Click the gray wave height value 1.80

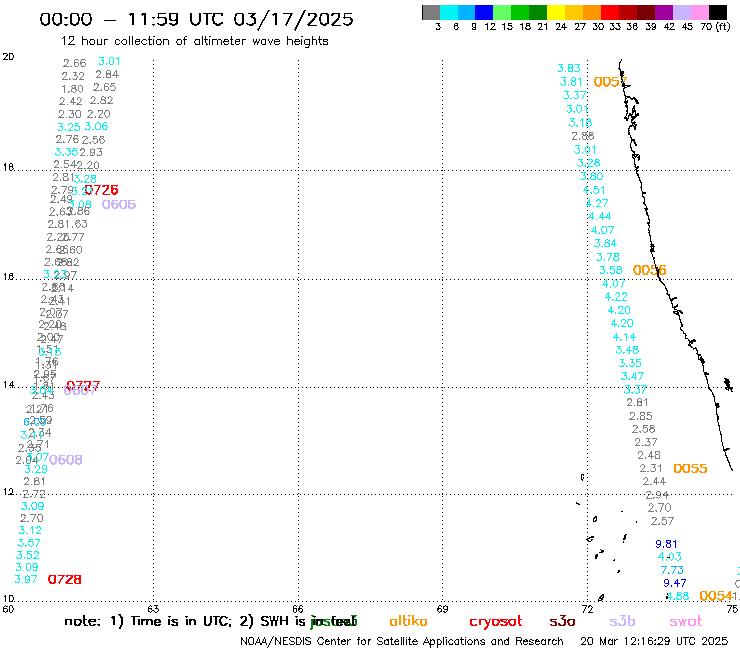(72, 89)
